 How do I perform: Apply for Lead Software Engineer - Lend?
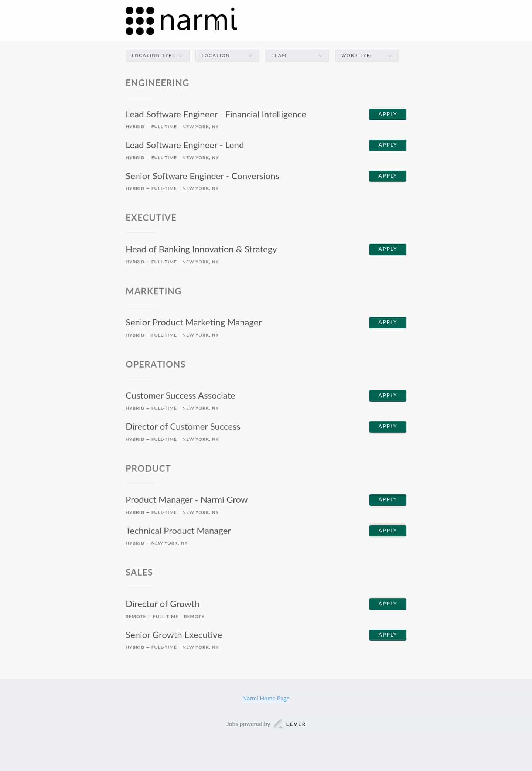pyautogui.click(x=388, y=145)
